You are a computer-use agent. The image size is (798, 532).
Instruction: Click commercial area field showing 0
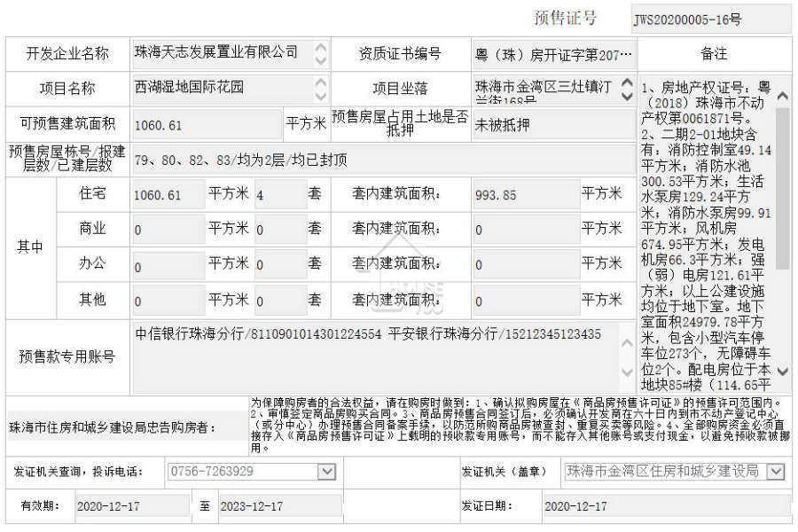(168, 230)
